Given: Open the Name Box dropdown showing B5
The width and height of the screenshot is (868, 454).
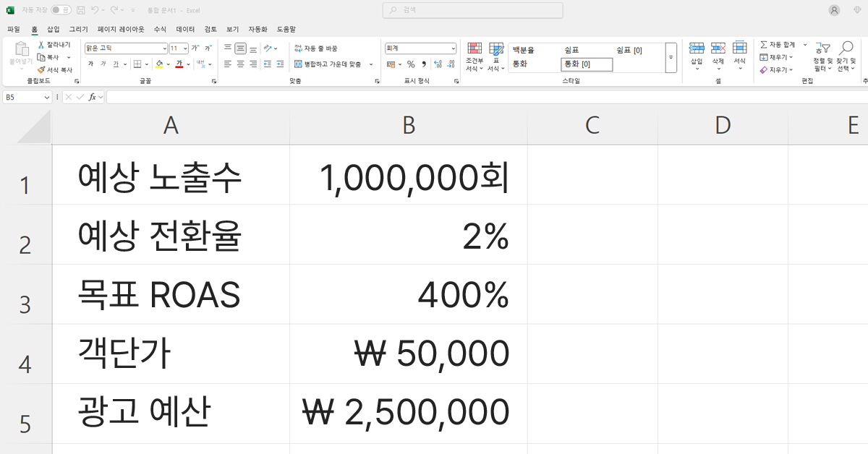Looking at the screenshot, I should coord(47,97).
